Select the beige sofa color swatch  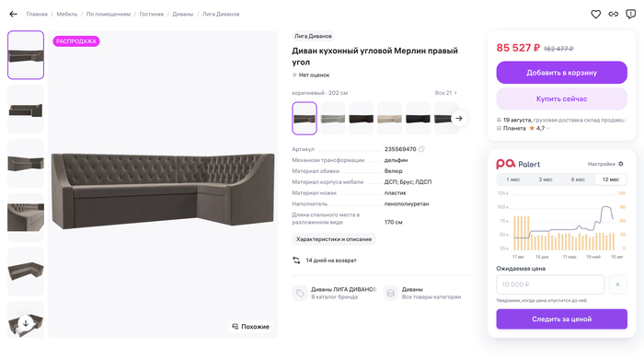pyautogui.click(x=389, y=119)
